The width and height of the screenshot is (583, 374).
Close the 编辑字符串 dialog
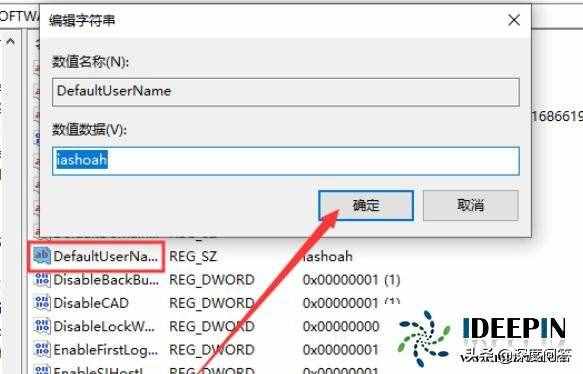pos(514,20)
